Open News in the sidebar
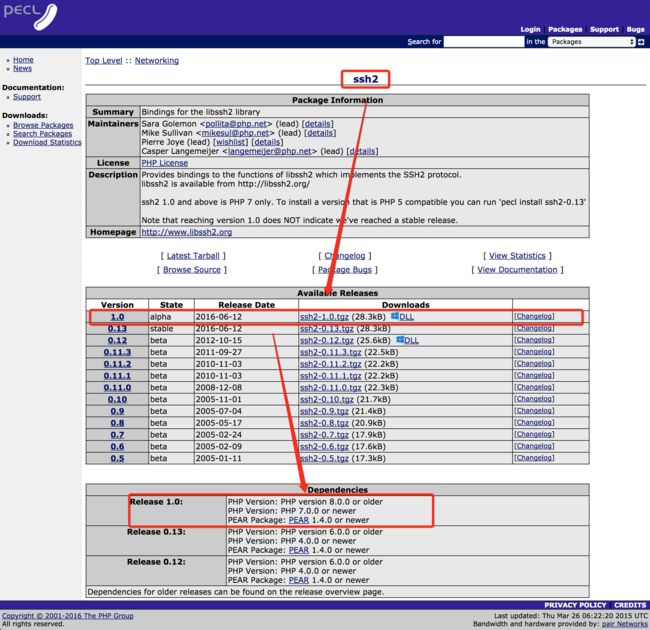650x630 pixels. 22,68
